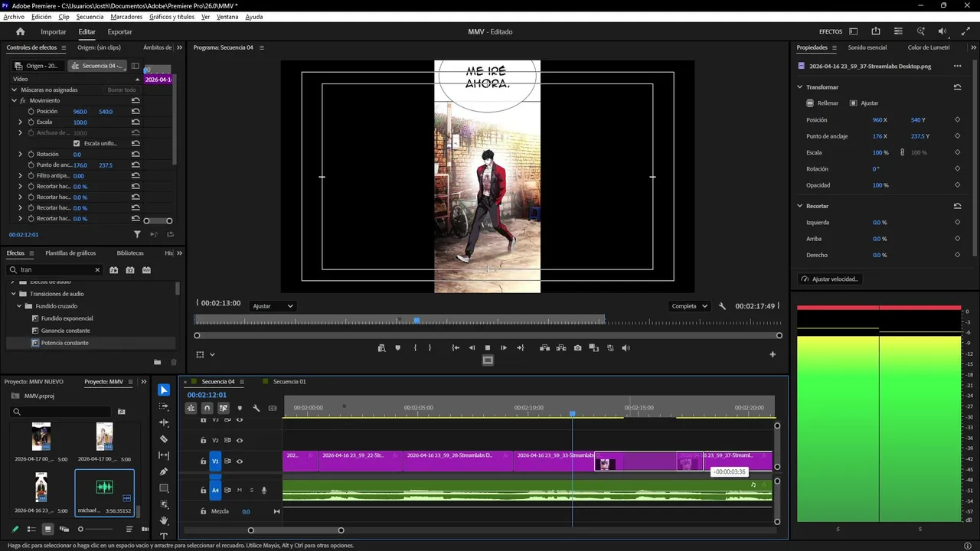The image size is (980, 551).
Task: Select the Rectangle tool
Action: point(164,488)
